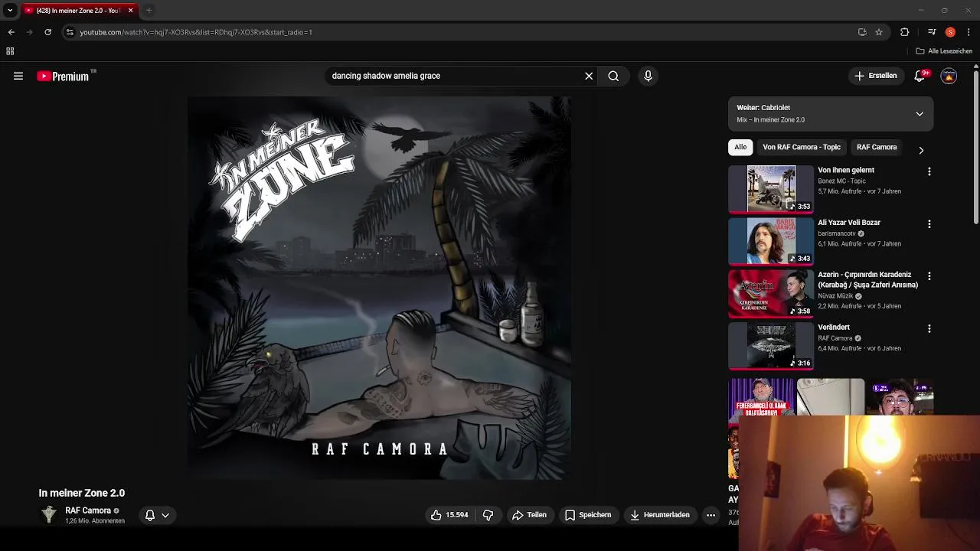Open Chrome three-dot menu
This screenshot has width=980, height=551.
[x=969, y=32]
